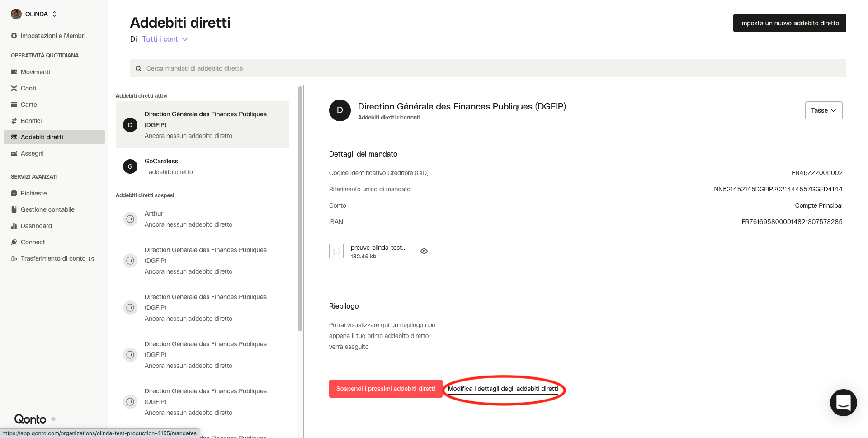868x438 pixels.
Task: Select the GoCardless mandate
Action: point(203,167)
